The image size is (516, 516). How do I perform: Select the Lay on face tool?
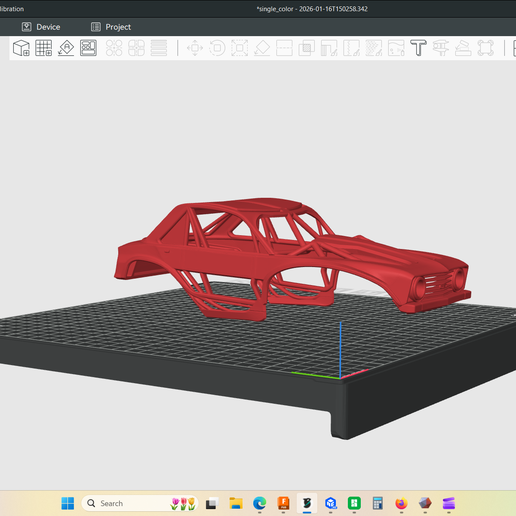click(262, 48)
